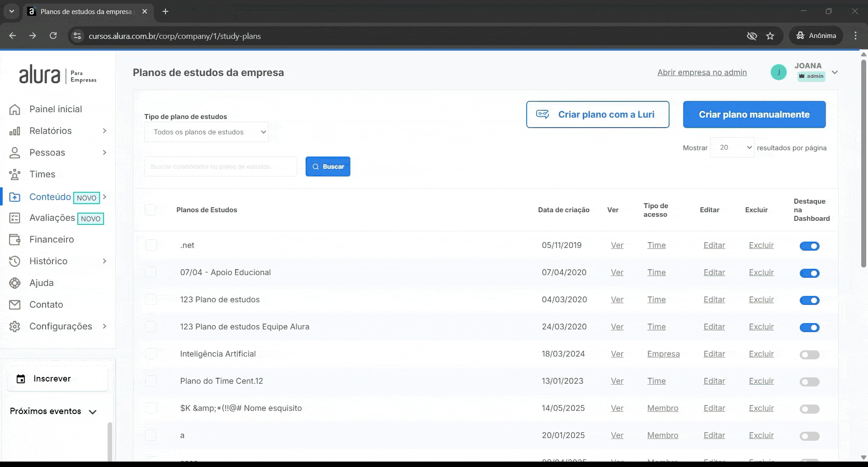
Task: Click the Times group icon in sidebar
Action: 15,175
